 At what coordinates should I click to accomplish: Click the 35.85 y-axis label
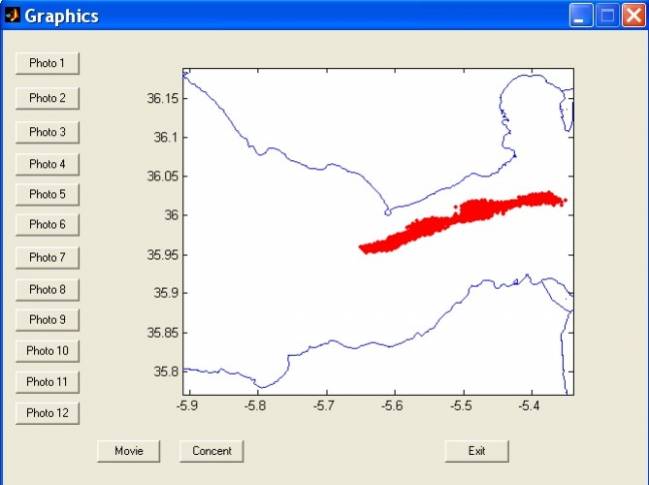click(162, 333)
